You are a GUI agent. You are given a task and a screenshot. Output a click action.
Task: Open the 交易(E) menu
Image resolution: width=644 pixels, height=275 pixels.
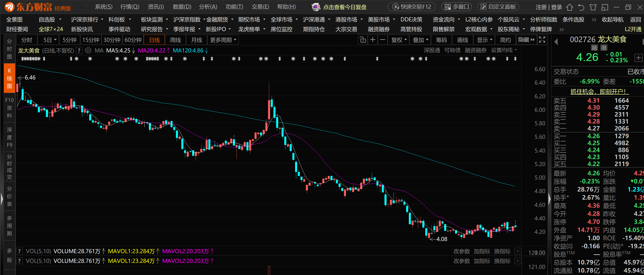[260, 7]
